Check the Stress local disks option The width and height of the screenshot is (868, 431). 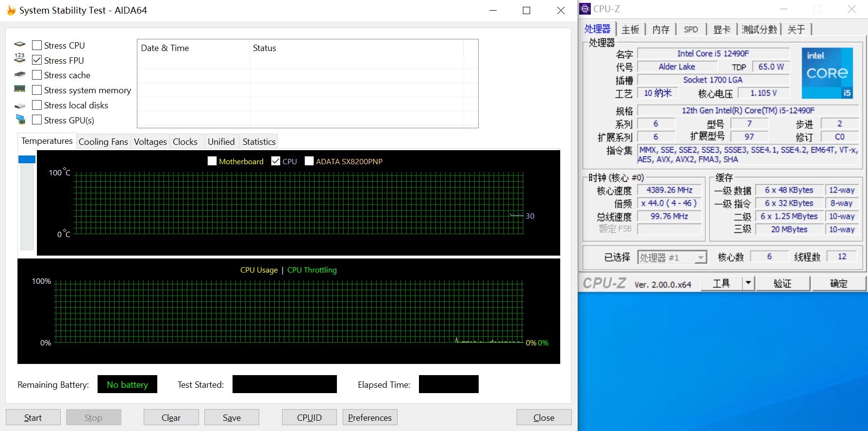point(37,105)
